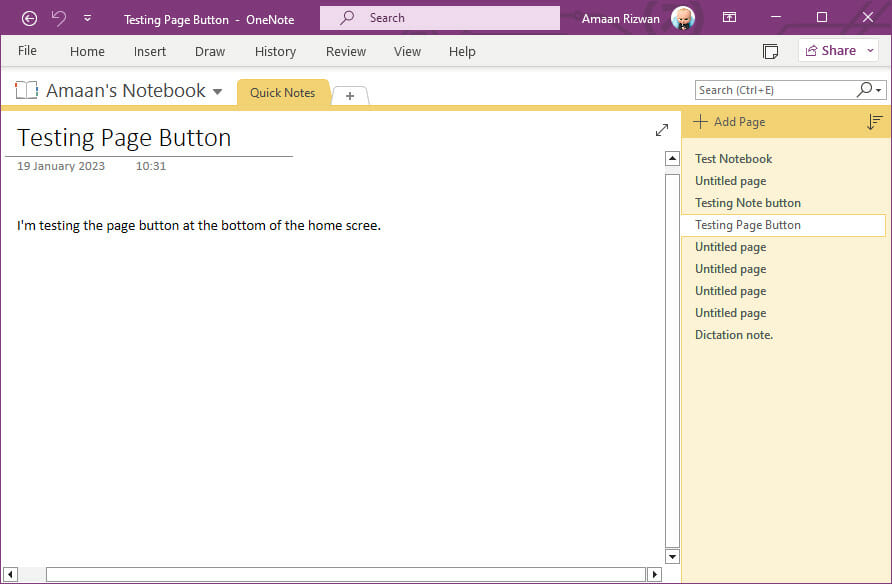Click the horizontal scrollbar thumb
Screen dimensions: 892x584
[x=346, y=574]
